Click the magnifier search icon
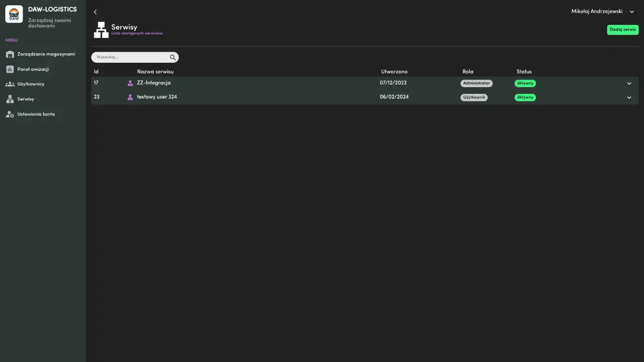The width and height of the screenshot is (644, 362). [x=173, y=57]
